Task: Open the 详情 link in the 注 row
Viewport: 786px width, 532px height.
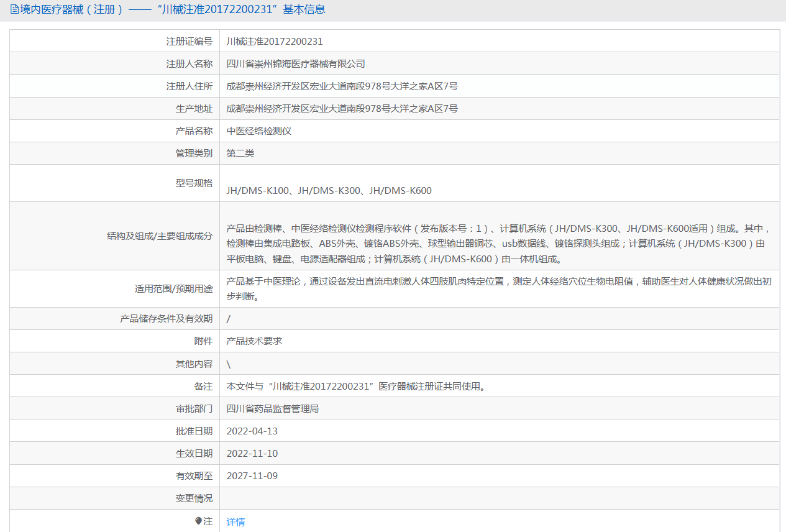Action: click(235, 521)
